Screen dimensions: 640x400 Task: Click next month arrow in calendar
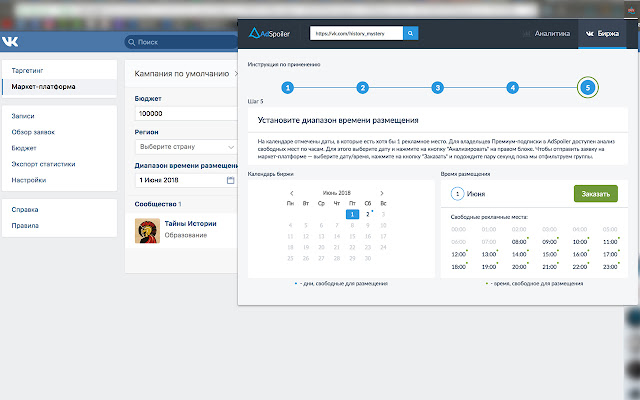[x=382, y=193]
